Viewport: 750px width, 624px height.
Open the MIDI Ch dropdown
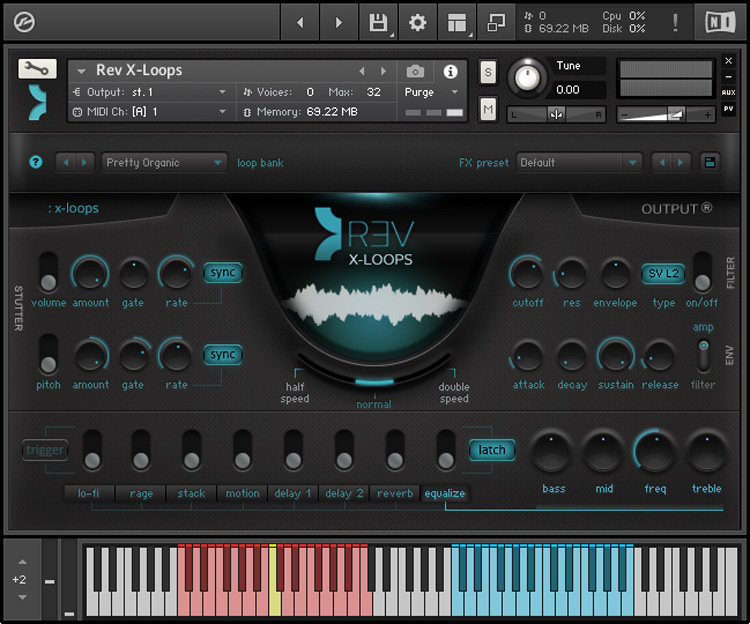pos(150,112)
